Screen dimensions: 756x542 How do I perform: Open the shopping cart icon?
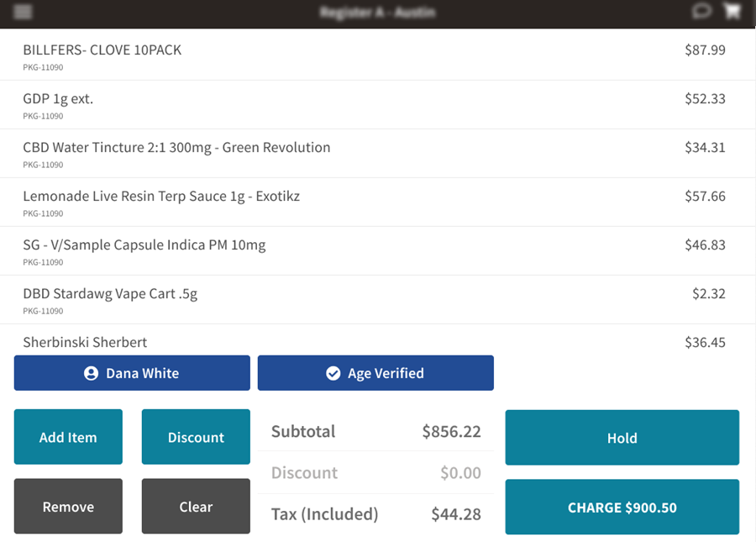(732, 11)
